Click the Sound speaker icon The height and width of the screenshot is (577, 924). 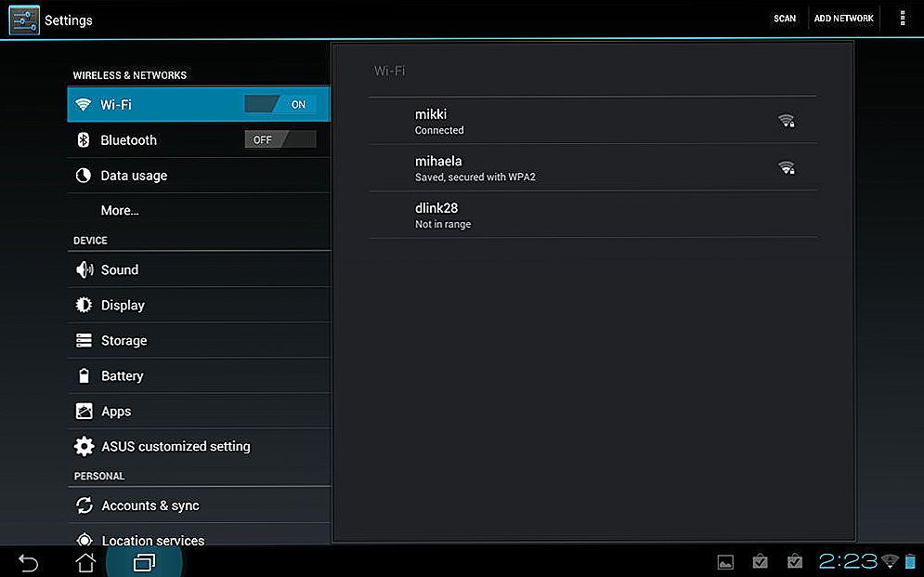point(85,269)
